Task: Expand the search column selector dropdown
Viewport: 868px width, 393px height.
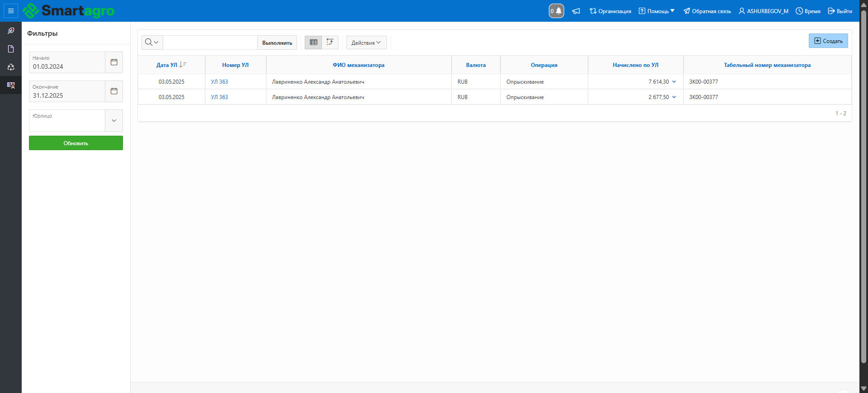Action: click(152, 43)
